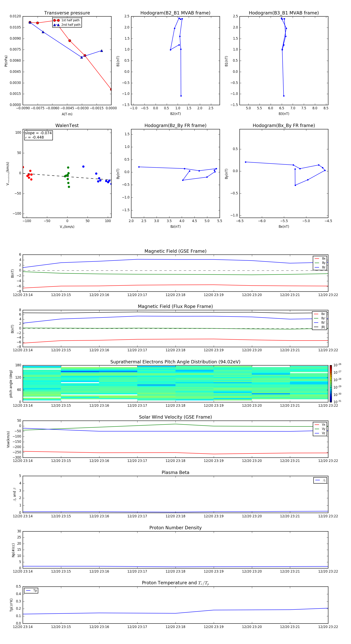This screenshot has height=644, width=351.
Task: Click the Walen test dashed fit line
Action: [x=67, y=176]
